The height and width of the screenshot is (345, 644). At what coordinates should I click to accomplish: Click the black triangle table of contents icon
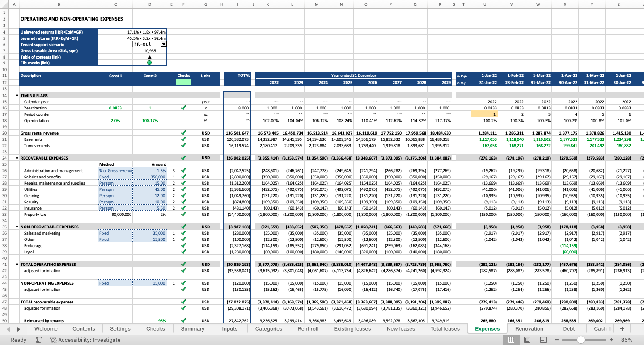(x=149, y=57)
